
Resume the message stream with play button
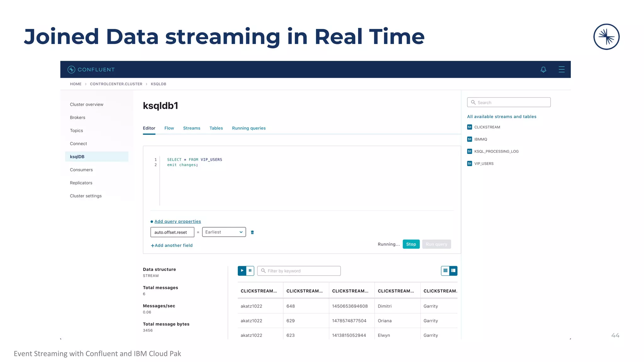242,271
